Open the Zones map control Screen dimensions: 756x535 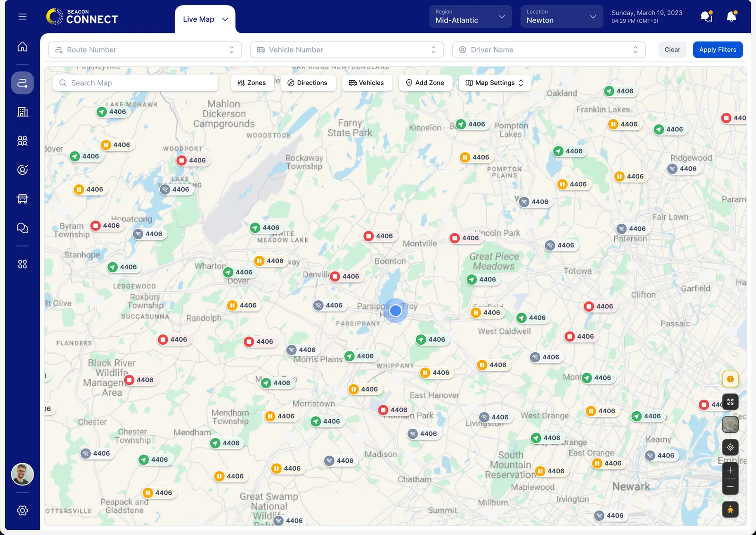pyautogui.click(x=252, y=83)
